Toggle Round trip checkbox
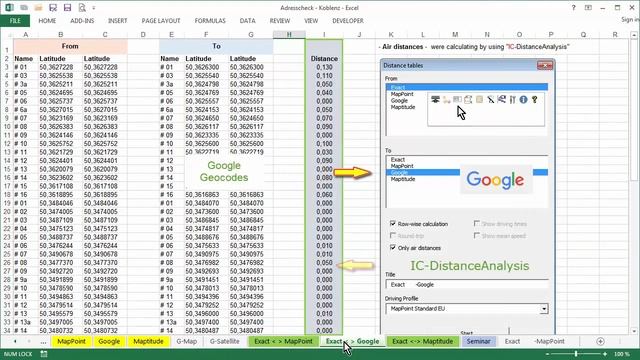Screen dimensions: 640x360 pos(393,236)
